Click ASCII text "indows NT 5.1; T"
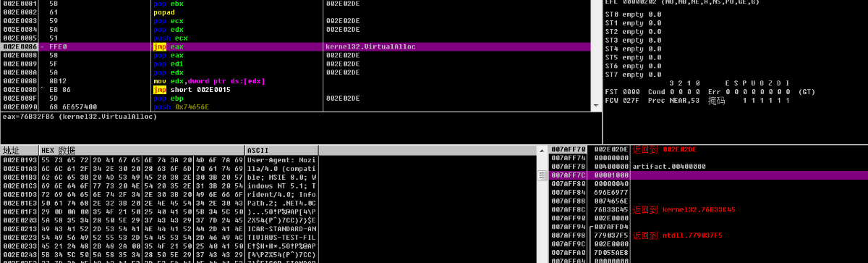 (x=281, y=185)
